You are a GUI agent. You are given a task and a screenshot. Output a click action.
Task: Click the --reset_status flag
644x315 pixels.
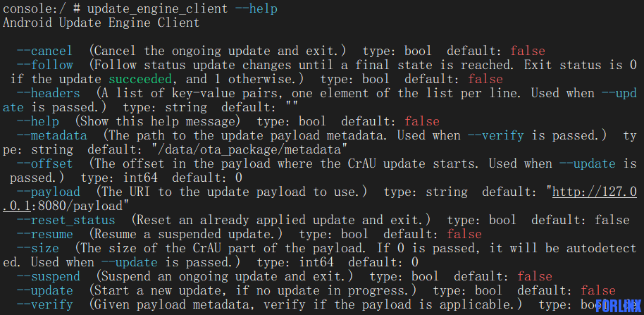click(66, 220)
